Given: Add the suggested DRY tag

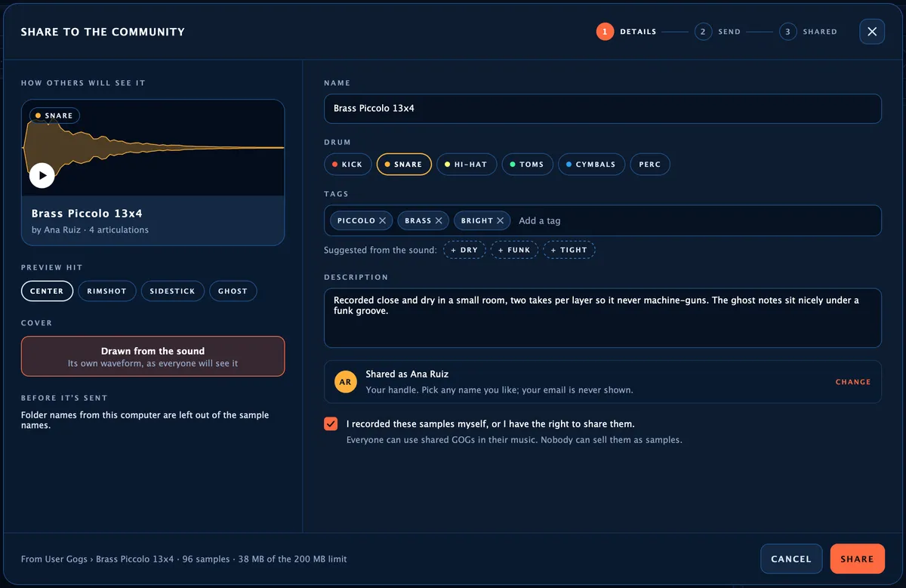Looking at the screenshot, I should click(x=464, y=250).
